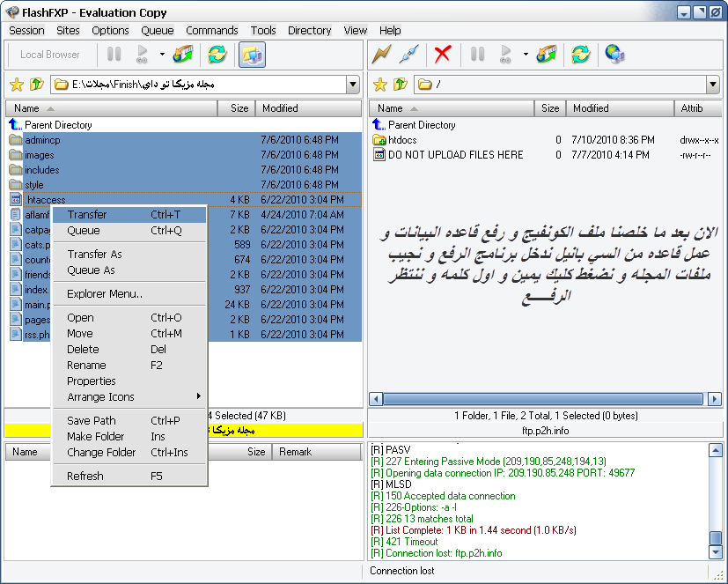This screenshot has width=728, height=584.
Task: Click the 421 Timeout log line
Action: 404,542
